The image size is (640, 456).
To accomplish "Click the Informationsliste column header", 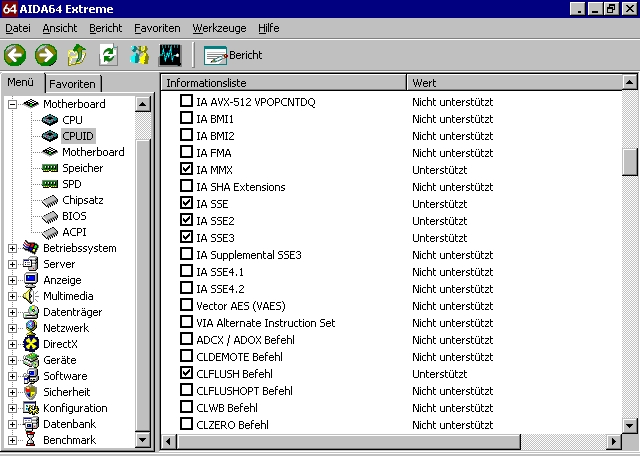I will [x=284, y=83].
